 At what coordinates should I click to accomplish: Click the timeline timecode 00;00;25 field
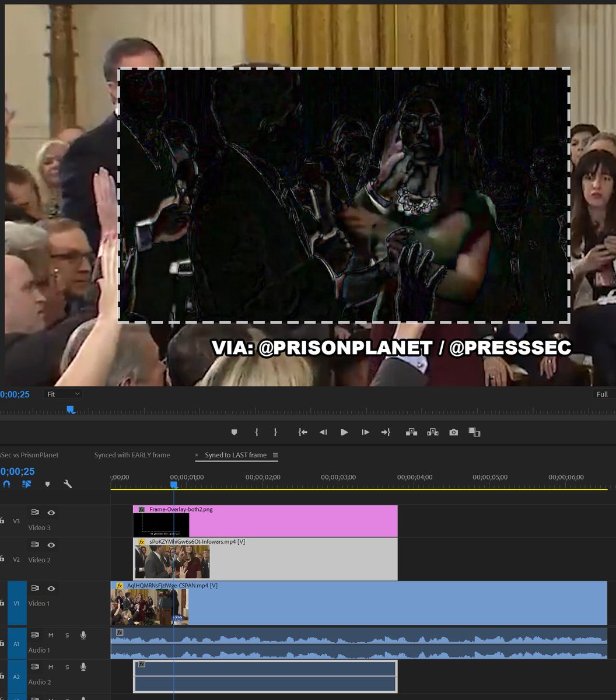[17, 471]
